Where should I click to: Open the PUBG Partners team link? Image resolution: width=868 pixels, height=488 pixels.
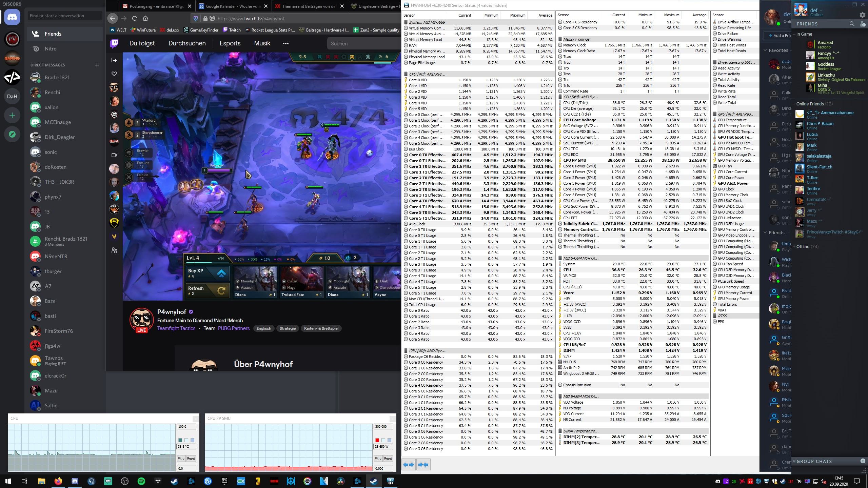[x=234, y=328]
